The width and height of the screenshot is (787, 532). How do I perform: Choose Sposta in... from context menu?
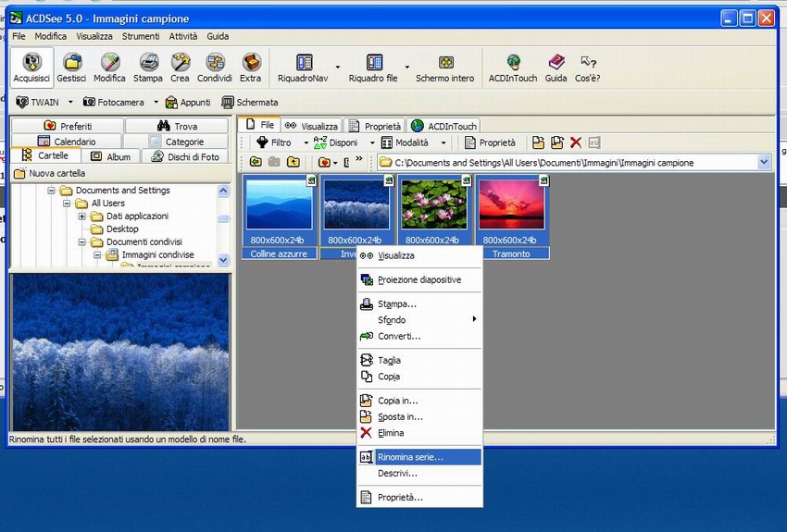tap(419, 416)
